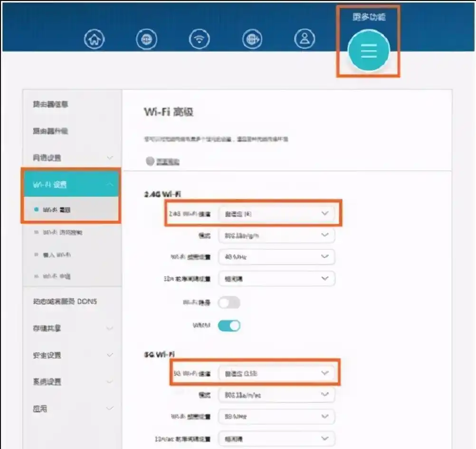This screenshot has width=476, height=449.
Task: Click the router upgrade entry in the sidebar
Action: tap(71, 131)
